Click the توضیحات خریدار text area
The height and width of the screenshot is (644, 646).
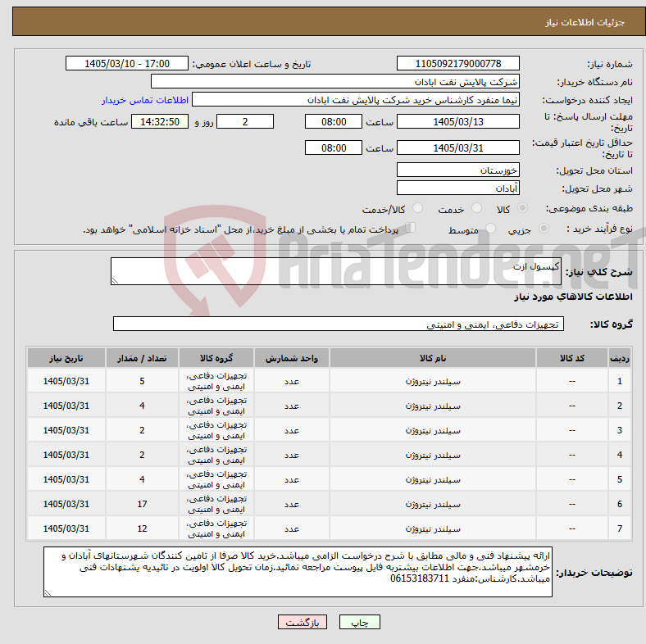click(x=298, y=572)
